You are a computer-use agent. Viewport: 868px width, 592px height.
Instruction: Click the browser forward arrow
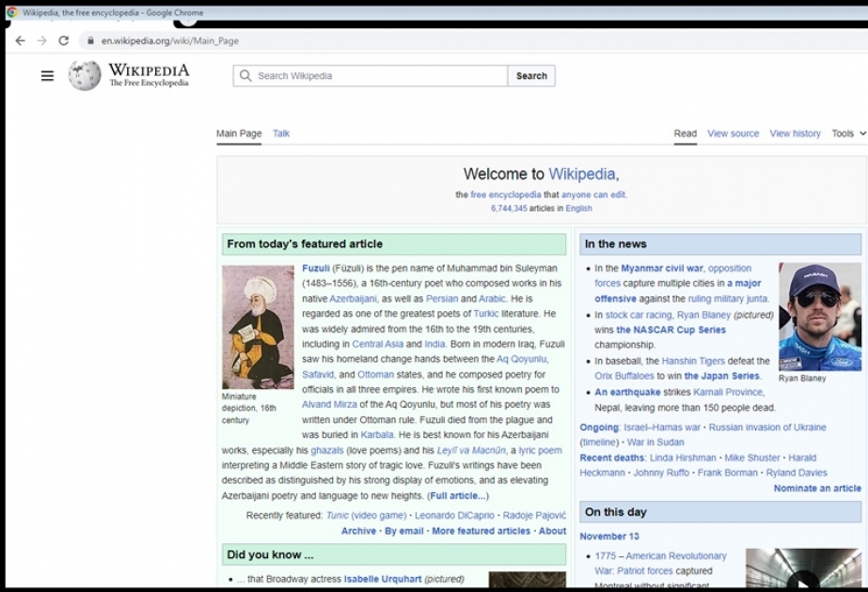click(42, 40)
